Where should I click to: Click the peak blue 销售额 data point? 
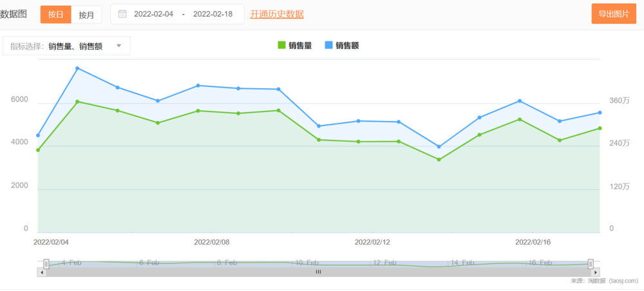click(x=77, y=68)
